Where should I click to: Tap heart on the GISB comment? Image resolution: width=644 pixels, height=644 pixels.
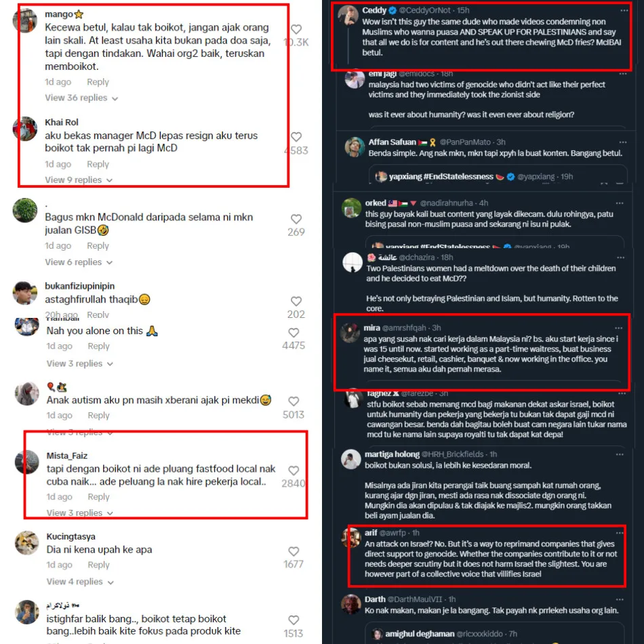tap(296, 219)
